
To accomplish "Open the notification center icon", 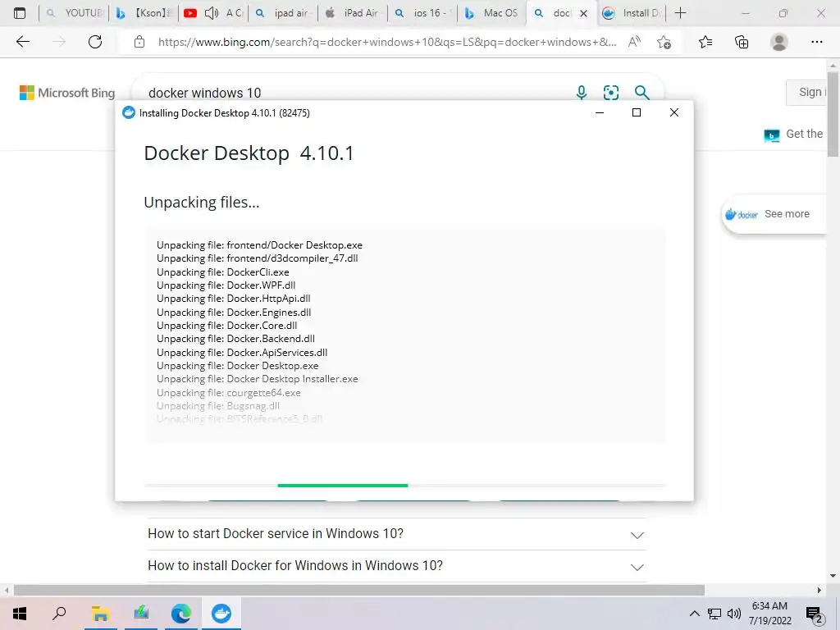I will coord(815,614).
